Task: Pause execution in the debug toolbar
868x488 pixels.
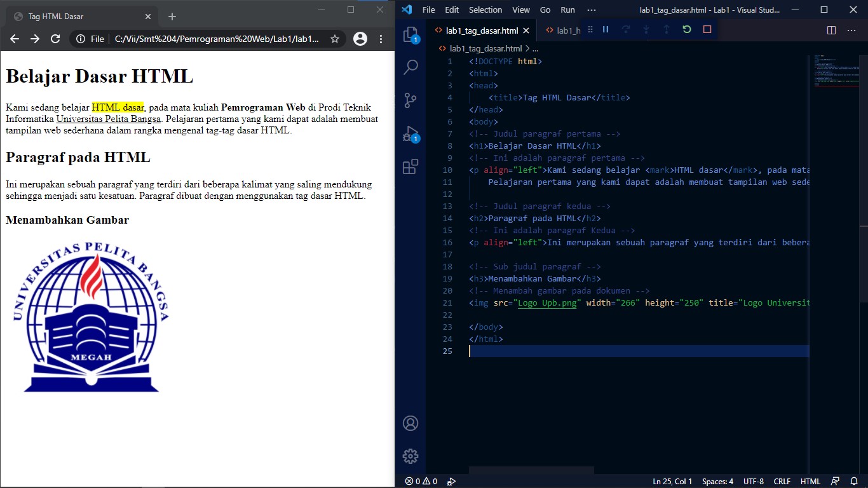Action: pyautogui.click(x=605, y=29)
